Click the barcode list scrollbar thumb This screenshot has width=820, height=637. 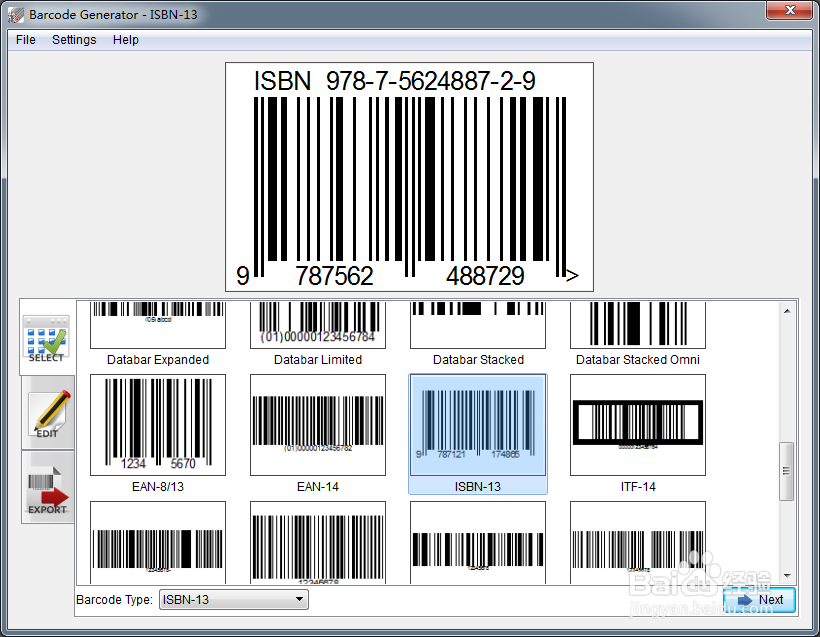click(787, 471)
